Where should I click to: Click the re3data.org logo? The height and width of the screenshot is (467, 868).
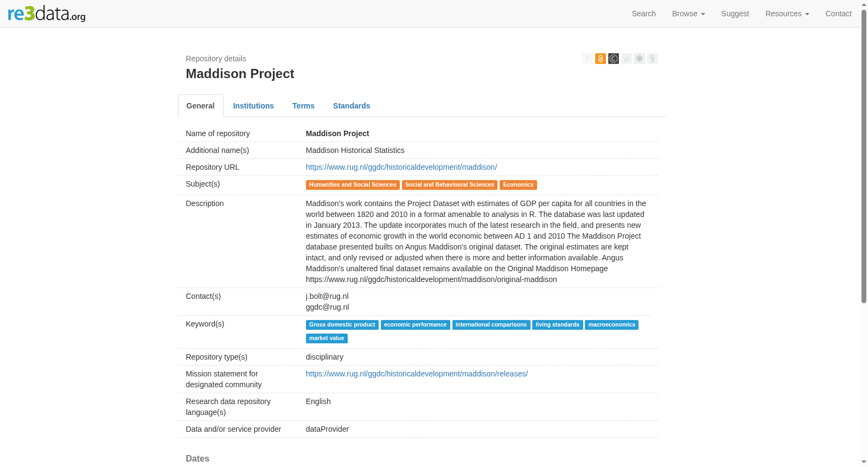click(x=47, y=13)
